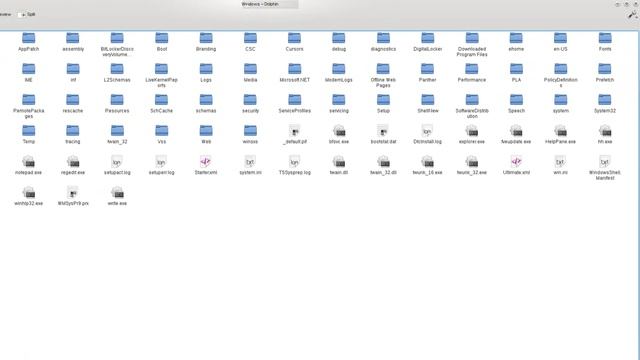Select the ehome folder icon

516,38
